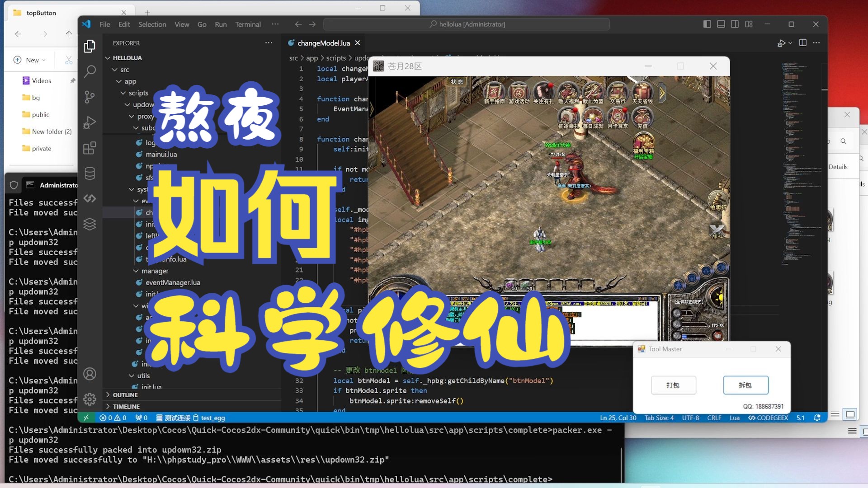
Task: Open 关注有礼 icon in the game
Action: coord(543,94)
